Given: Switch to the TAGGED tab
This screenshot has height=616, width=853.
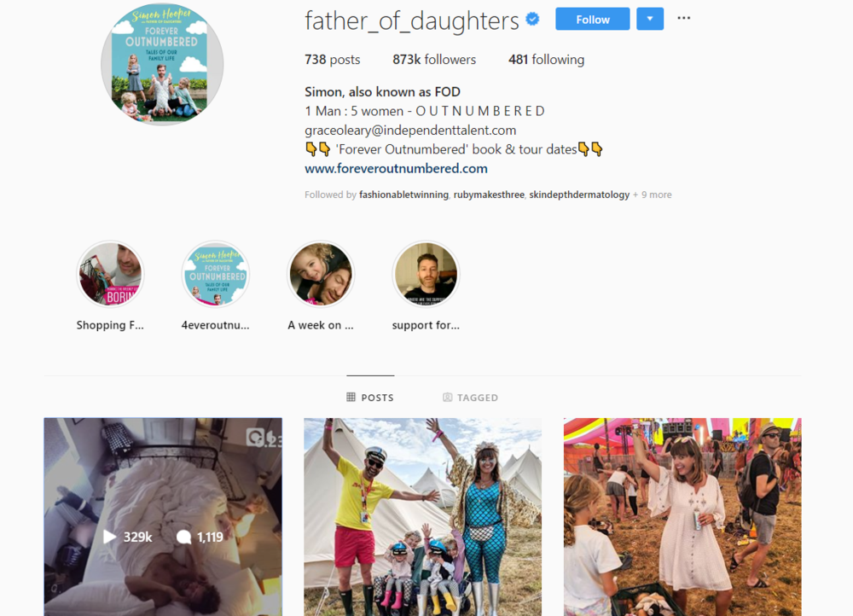Looking at the screenshot, I should tap(471, 398).
